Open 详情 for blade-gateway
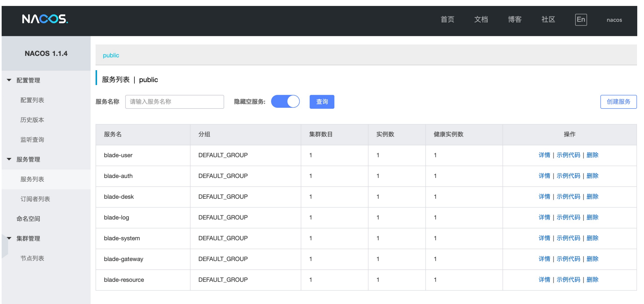644x304 pixels. coord(544,259)
